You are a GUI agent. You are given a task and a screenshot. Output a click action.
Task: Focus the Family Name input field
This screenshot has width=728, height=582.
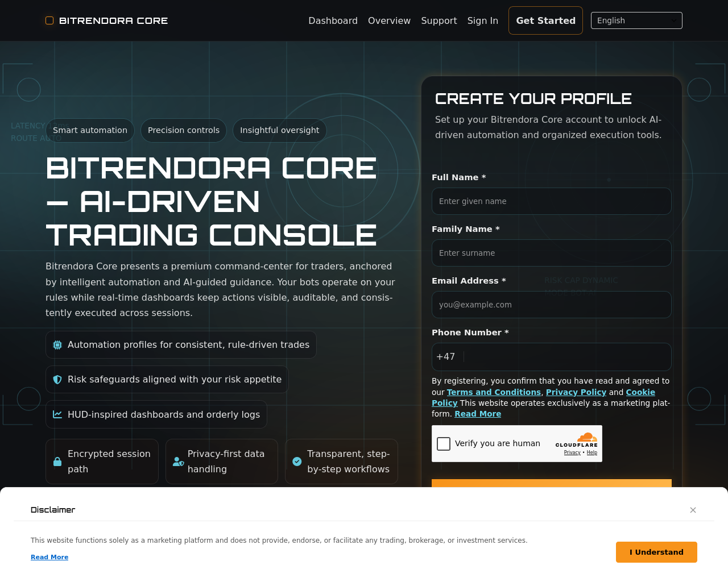552,253
